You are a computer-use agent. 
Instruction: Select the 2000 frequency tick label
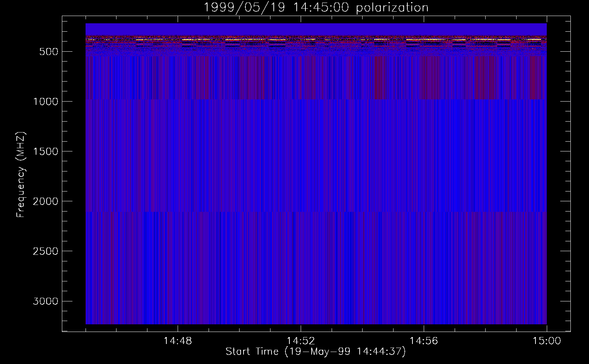click(46, 201)
